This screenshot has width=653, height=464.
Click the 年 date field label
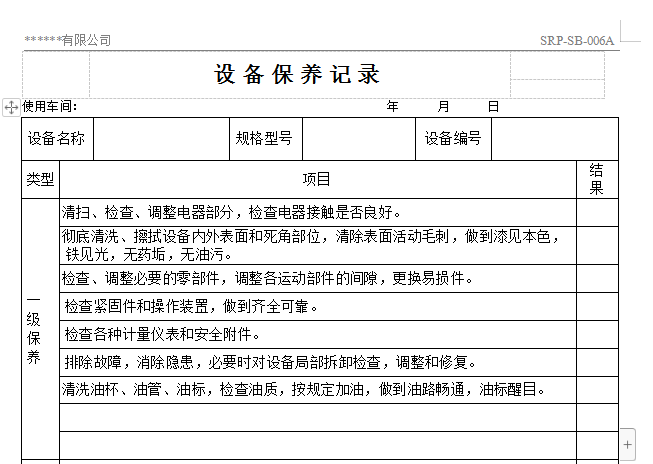(393, 107)
